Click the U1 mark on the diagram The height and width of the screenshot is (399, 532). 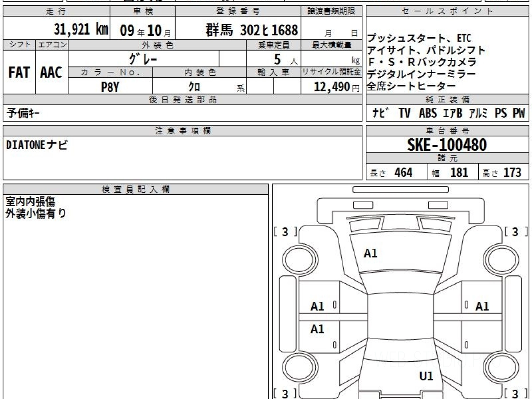click(426, 376)
